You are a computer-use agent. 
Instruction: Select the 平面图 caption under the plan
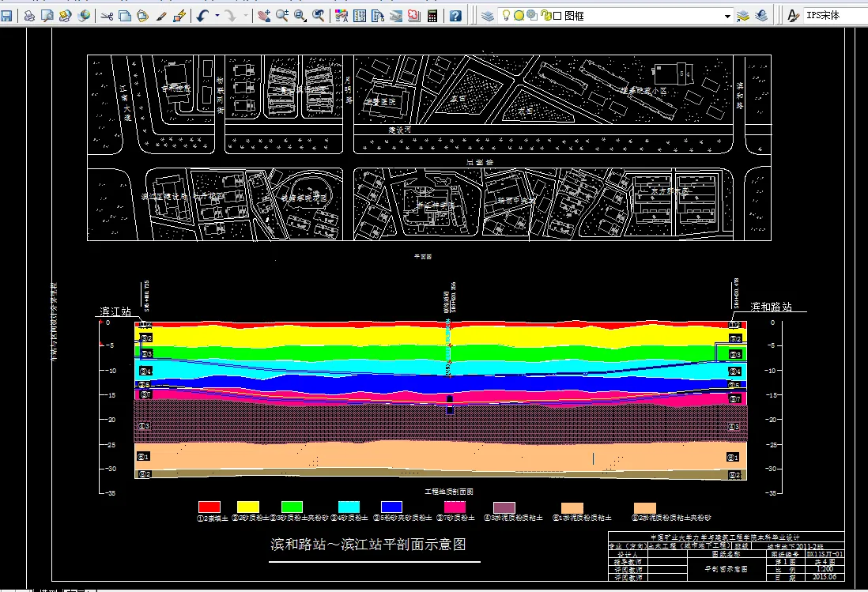coord(423,257)
